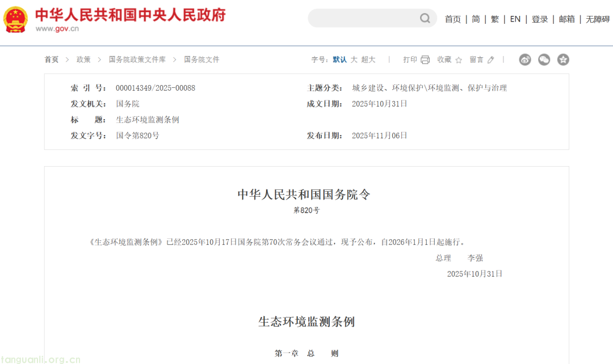Click the QQ Zone star share icon

562,60
